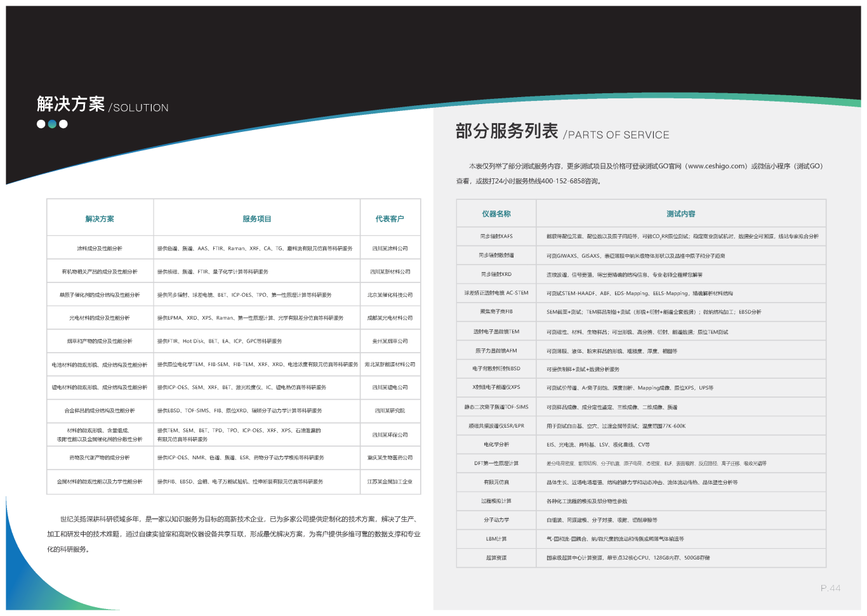This screenshot has width=867, height=616.
Task: Click the client cell '贵州某烟草公司'
Action: pos(390,341)
